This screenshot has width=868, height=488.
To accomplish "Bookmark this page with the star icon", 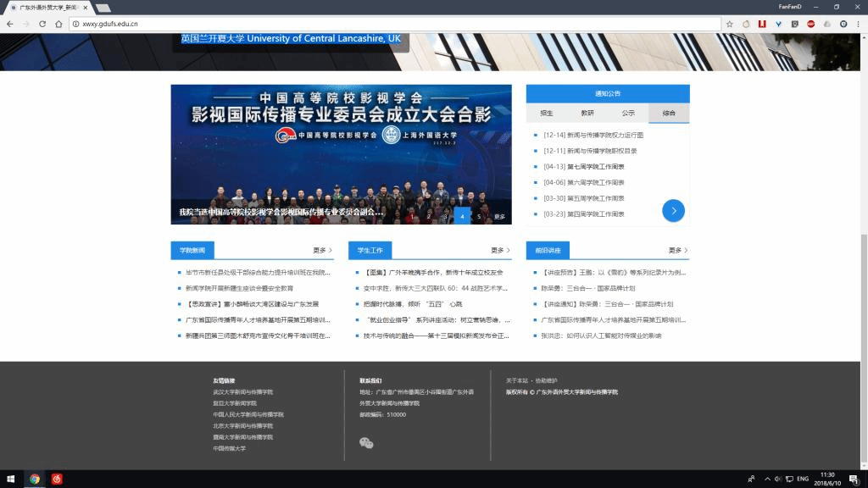I will tap(728, 24).
